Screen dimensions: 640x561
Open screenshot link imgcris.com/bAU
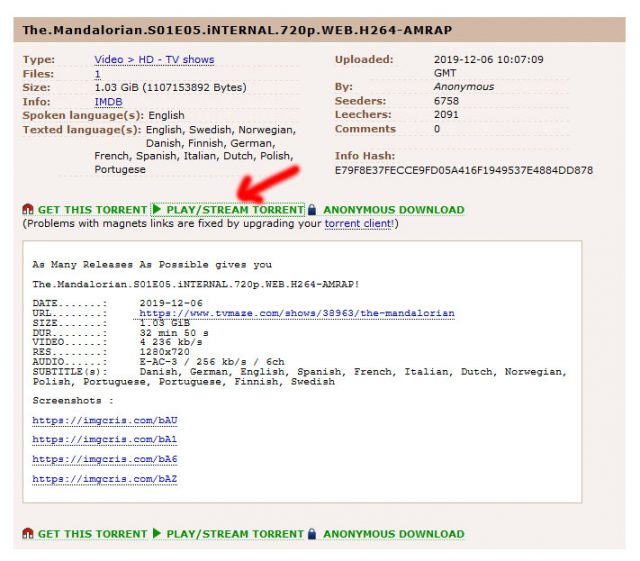pyautogui.click(x=105, y=420)
